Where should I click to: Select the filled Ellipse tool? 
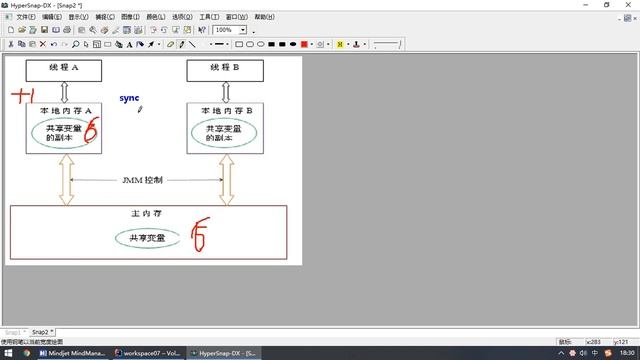point(293,44)
